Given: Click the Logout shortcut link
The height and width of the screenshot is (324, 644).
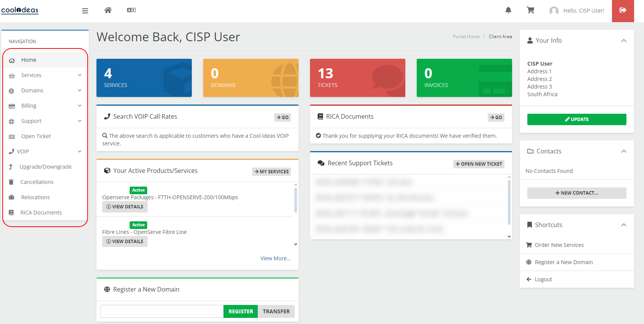Looking at the screenshot, I should (x=543, y=279).
